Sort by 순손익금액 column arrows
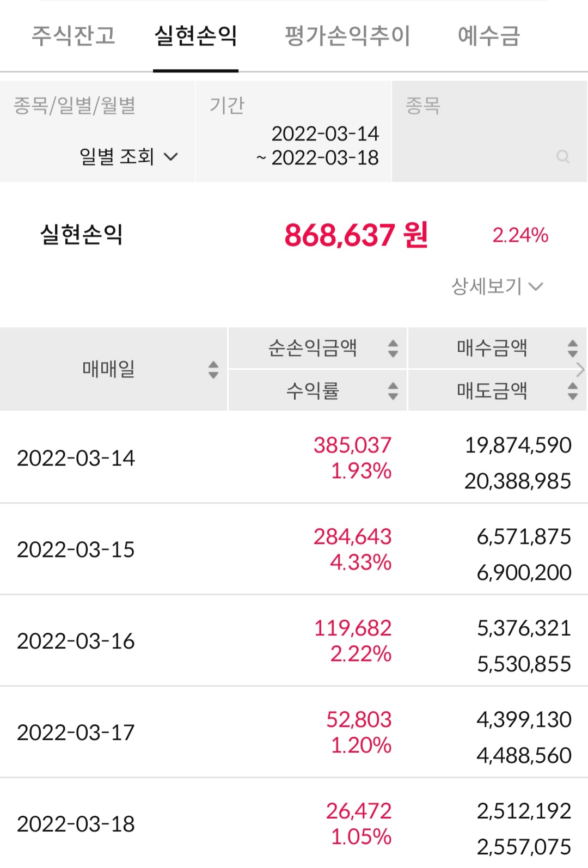The width and height of the screenshot is (588, 868). coord(393,349)
